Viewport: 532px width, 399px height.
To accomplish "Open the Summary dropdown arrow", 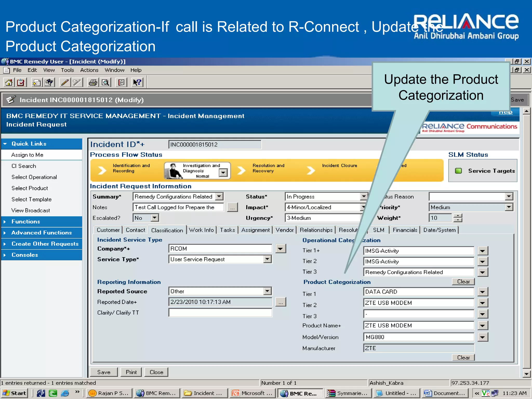I will 220,196.
